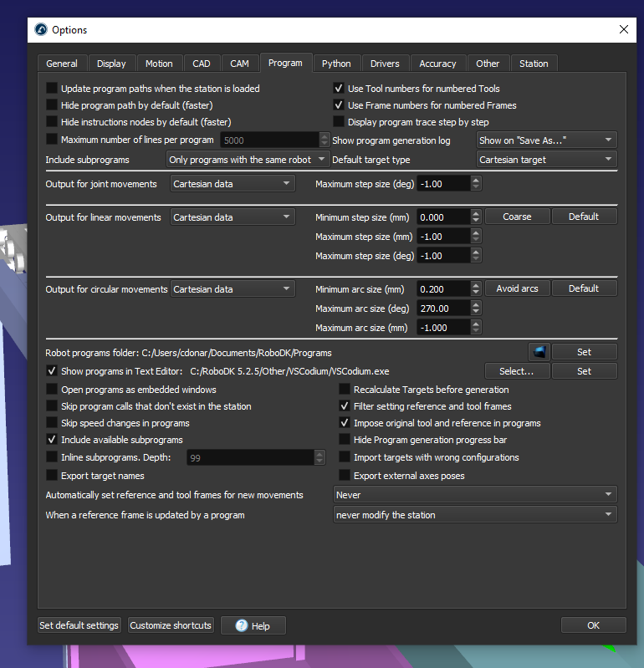
Task: Expand Output for joint movements dropdown
Action: [x=233, y=184]
